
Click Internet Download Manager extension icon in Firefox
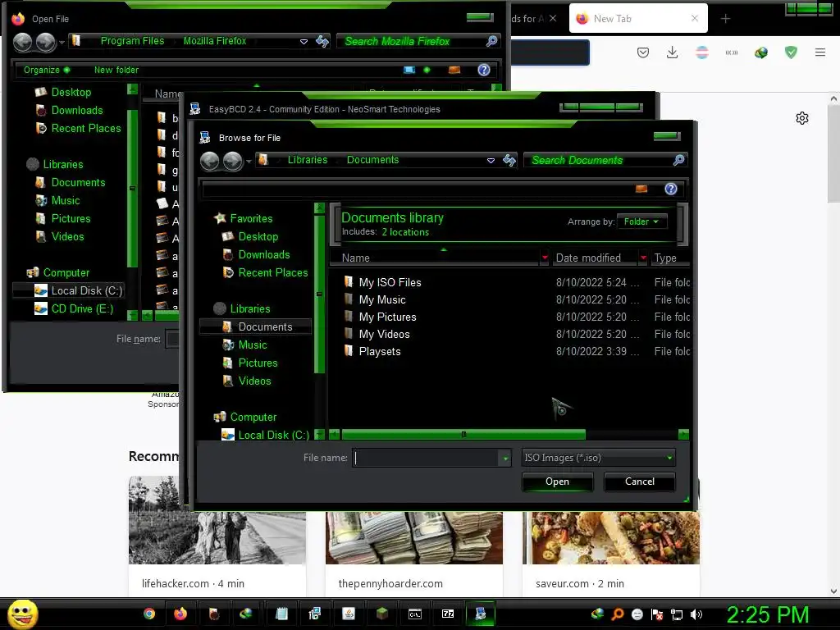tap(760, 52)
